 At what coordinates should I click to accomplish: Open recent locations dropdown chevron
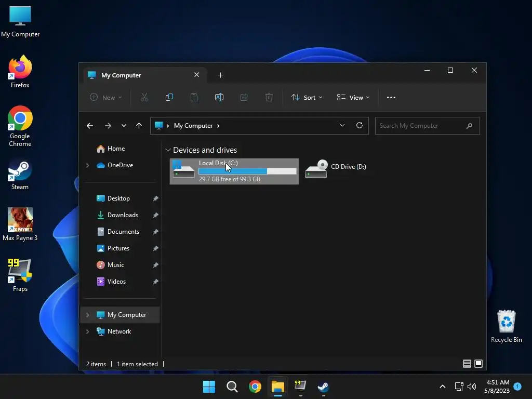(124, 126)
